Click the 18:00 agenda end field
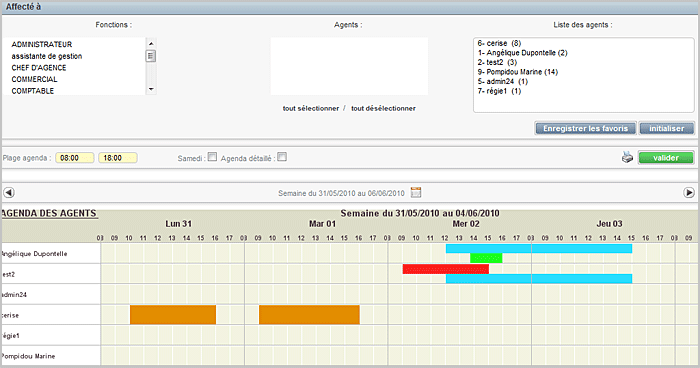 118,158
